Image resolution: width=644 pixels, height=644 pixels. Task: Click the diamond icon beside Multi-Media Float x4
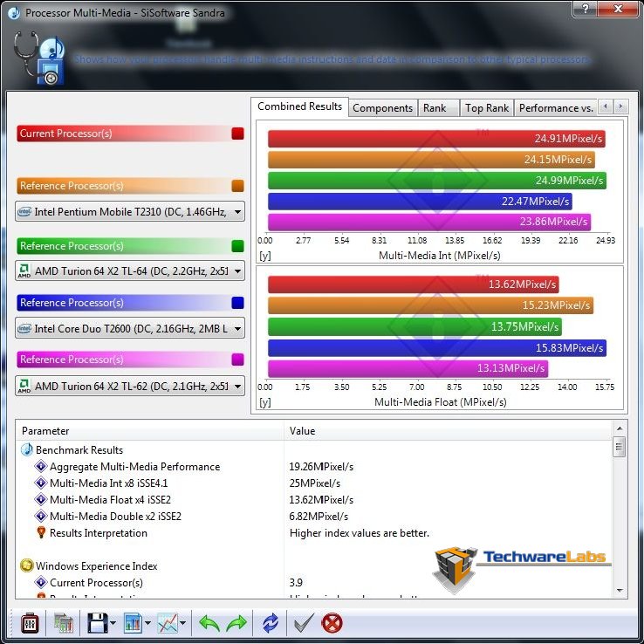pos(41,499)
